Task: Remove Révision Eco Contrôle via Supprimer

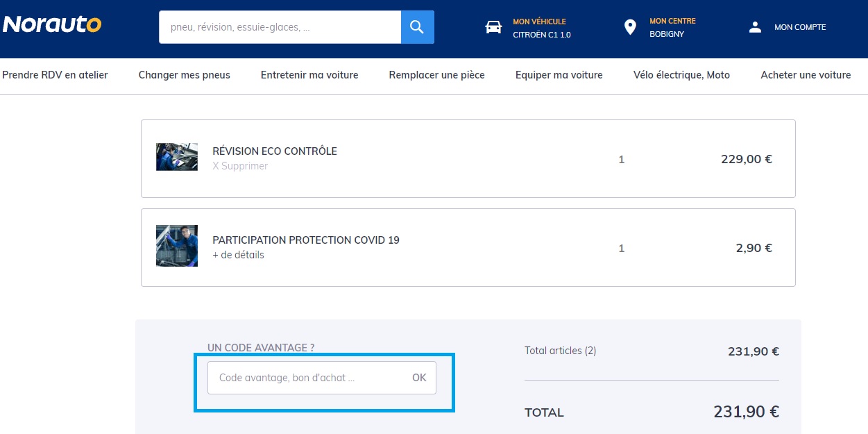Action: point(240,166)
